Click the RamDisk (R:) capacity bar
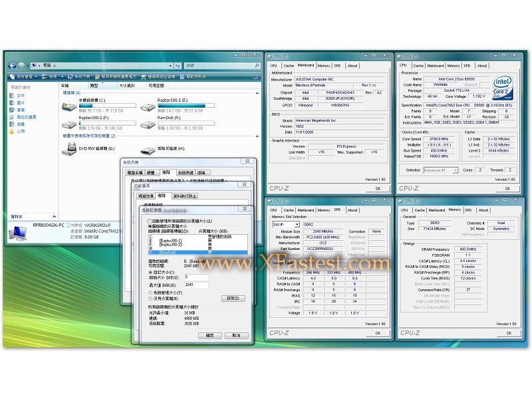The width and height of the screenshot is (532, 399). (186, 123)
